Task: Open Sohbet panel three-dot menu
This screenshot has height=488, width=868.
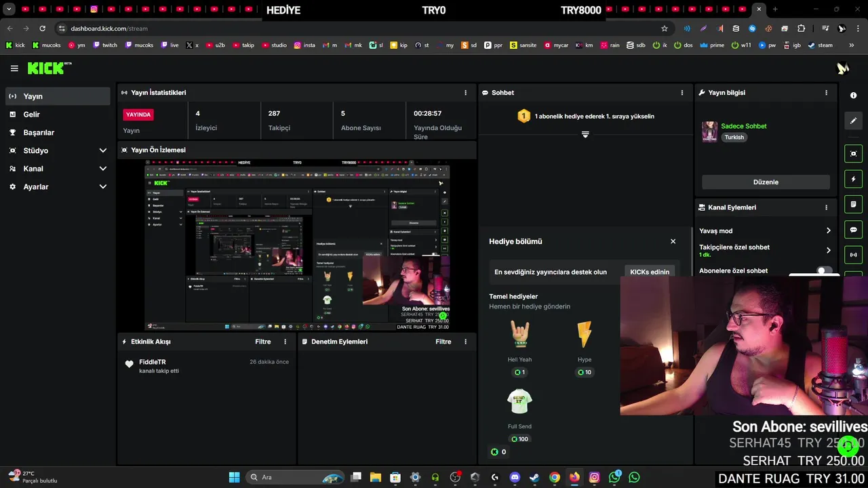Action: coord(682,93)
